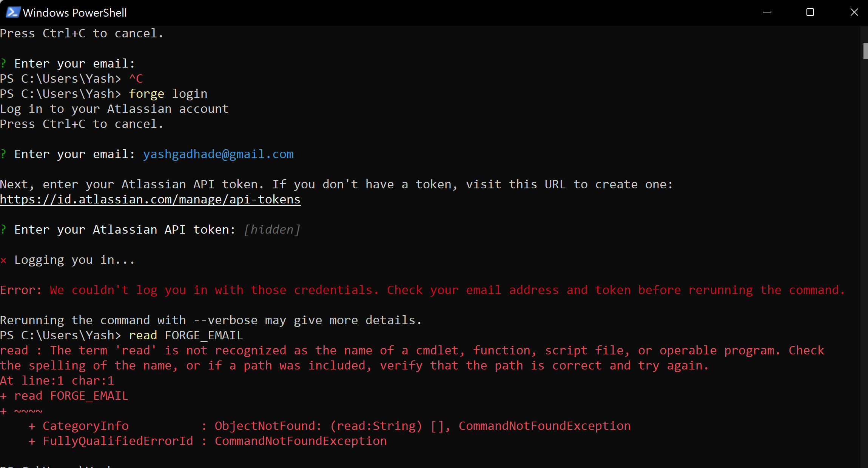868x468 pixels.
Task: Click the scrollbar track below the thumb
Action: tap(865, 264)
